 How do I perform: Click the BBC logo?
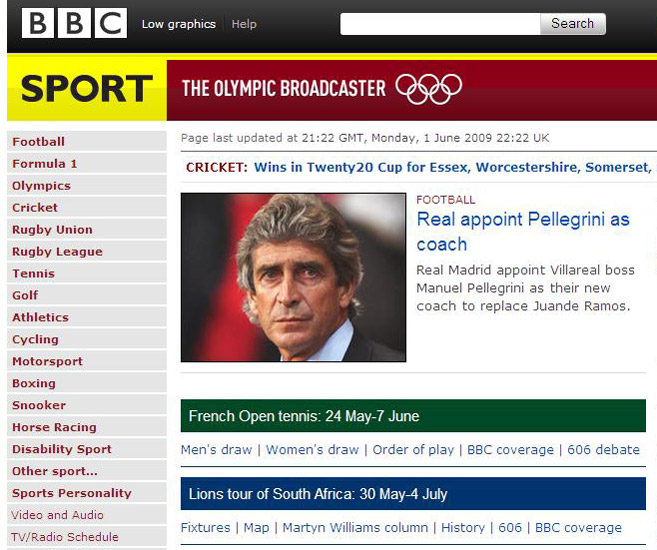tap(74, 23)
